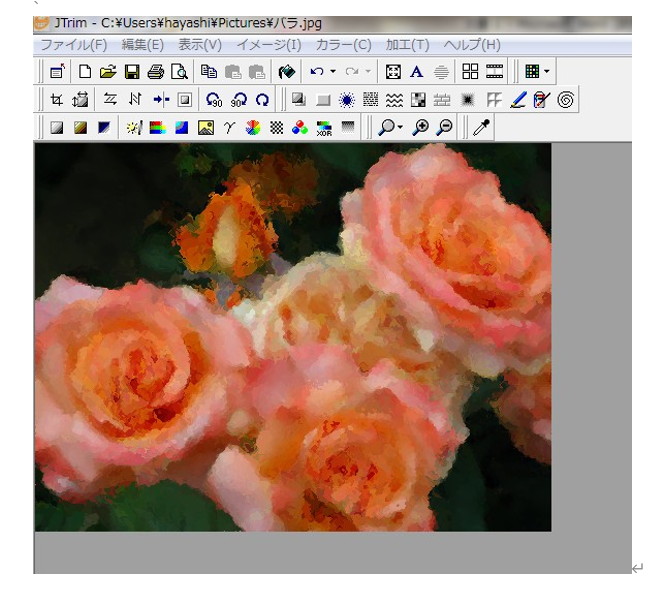Click the add text 'A' icon
This screenshot has width=659, height=589.
tap(417, 72)
